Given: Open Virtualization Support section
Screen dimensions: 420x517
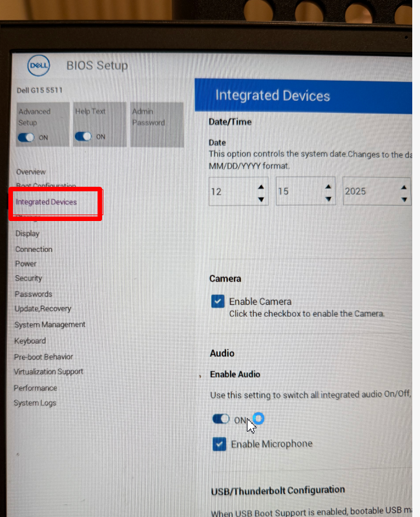Looking at the screenshot, I should [48, 372].
